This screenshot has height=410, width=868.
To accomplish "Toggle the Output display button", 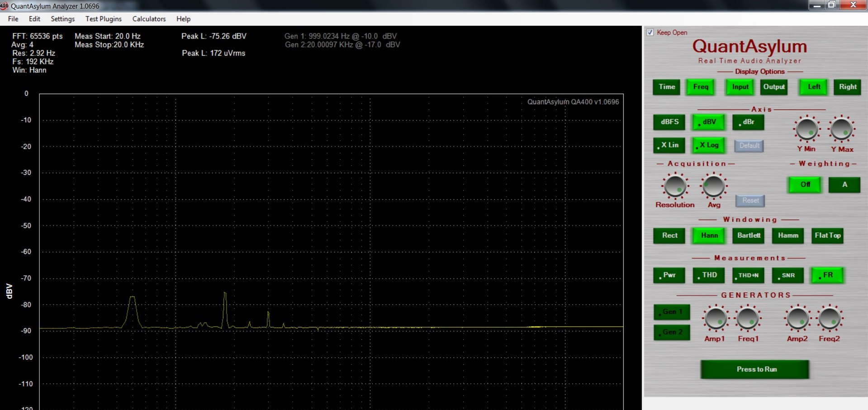I will click(x=774, y=87).
